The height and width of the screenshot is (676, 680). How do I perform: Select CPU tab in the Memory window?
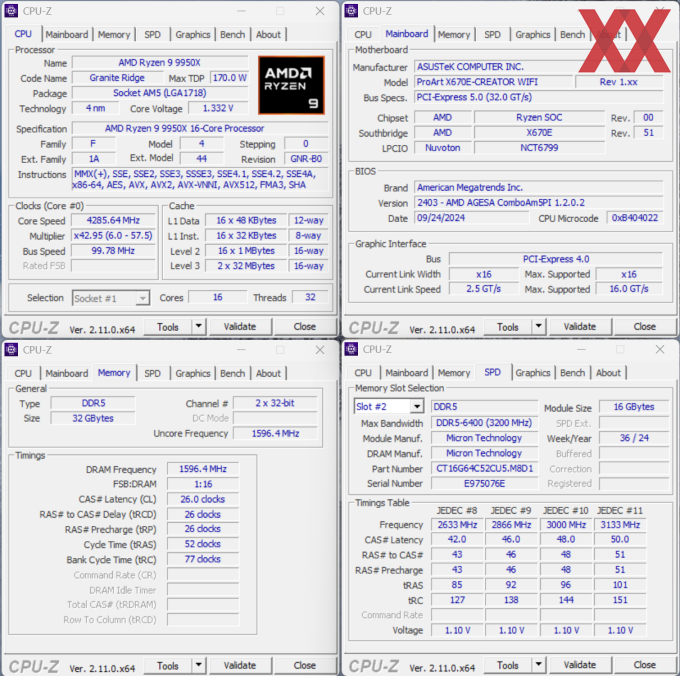click(23, 373)
